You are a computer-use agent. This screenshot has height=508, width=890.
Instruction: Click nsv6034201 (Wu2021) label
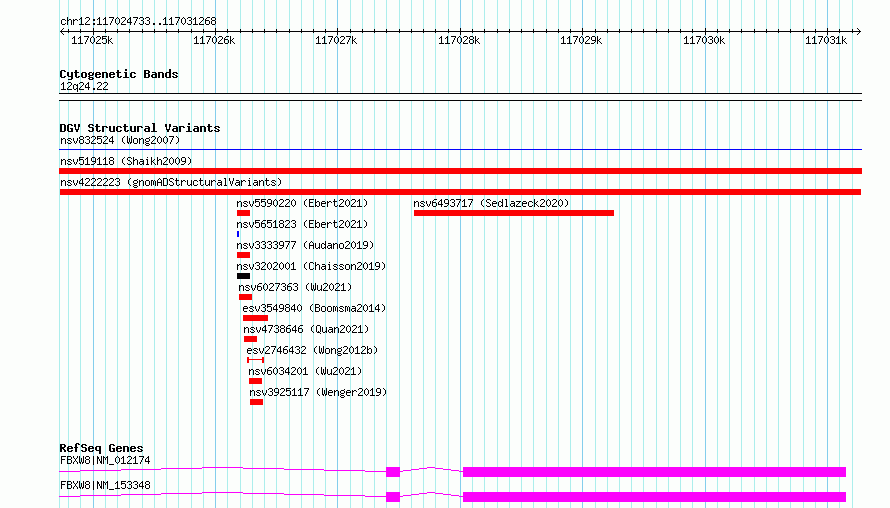(305, 371)
